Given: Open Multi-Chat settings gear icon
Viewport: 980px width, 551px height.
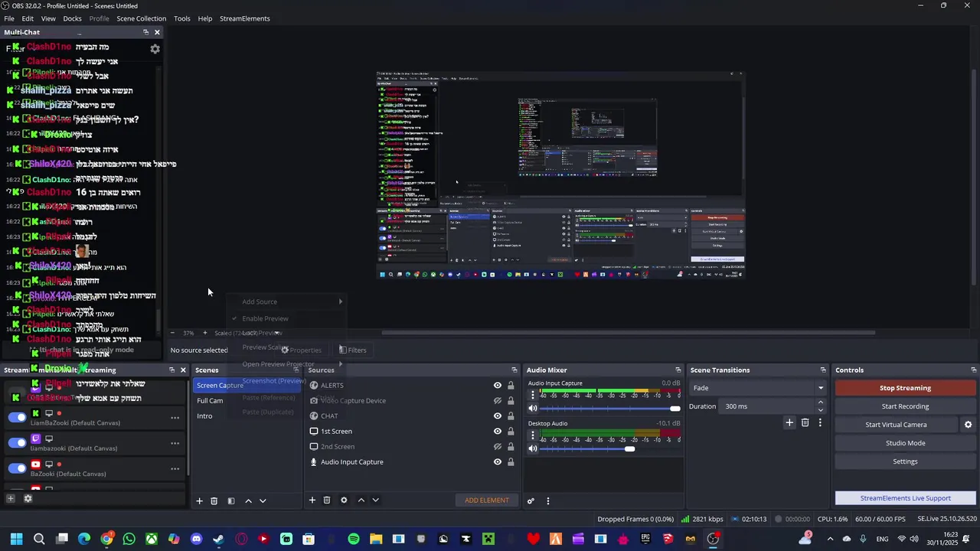Looking at the screenshot, I should tap(155, 49).
